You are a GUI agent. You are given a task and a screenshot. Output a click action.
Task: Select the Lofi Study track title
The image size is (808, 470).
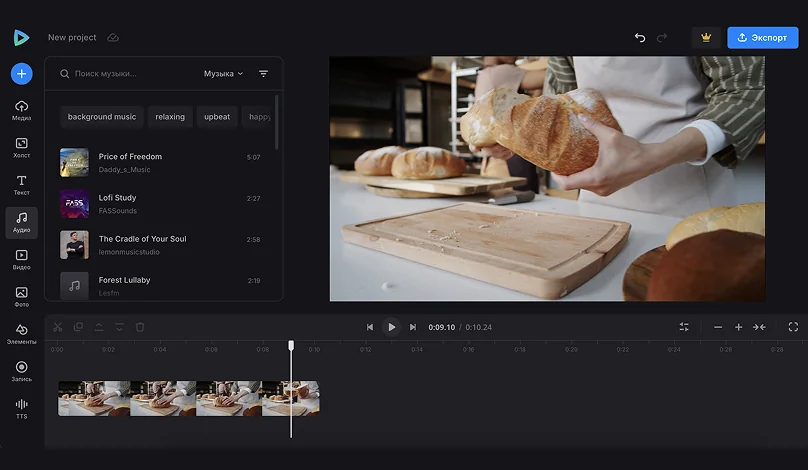click(x=117, y=198)
